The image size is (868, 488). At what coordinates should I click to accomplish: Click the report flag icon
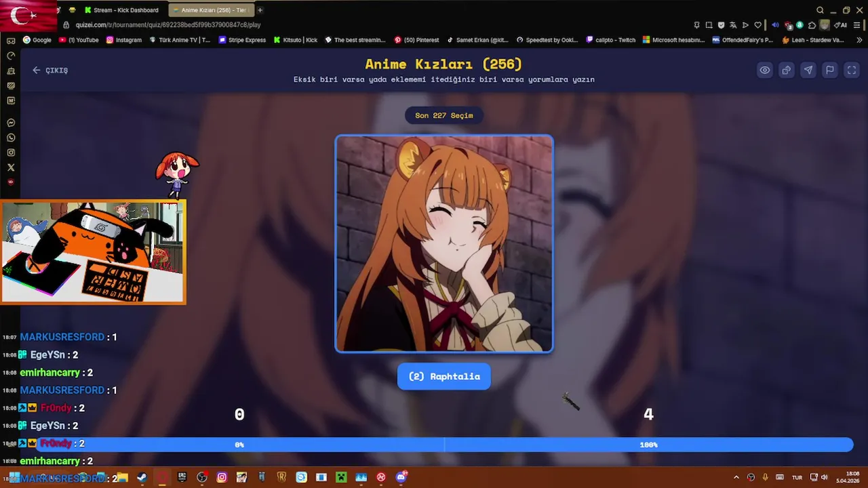click(x=829, y=70)
